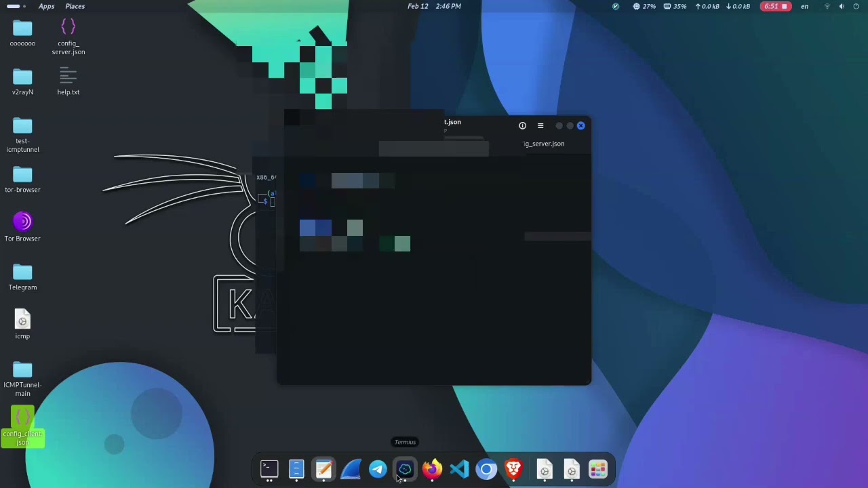Select the Telegram folder on the desktop

click(22, 277)
